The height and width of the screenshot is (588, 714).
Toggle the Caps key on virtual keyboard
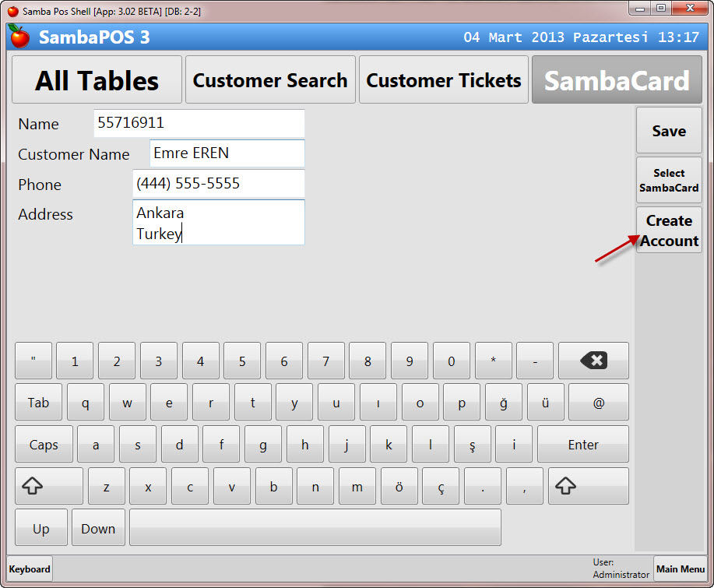(x=44, y=445)
